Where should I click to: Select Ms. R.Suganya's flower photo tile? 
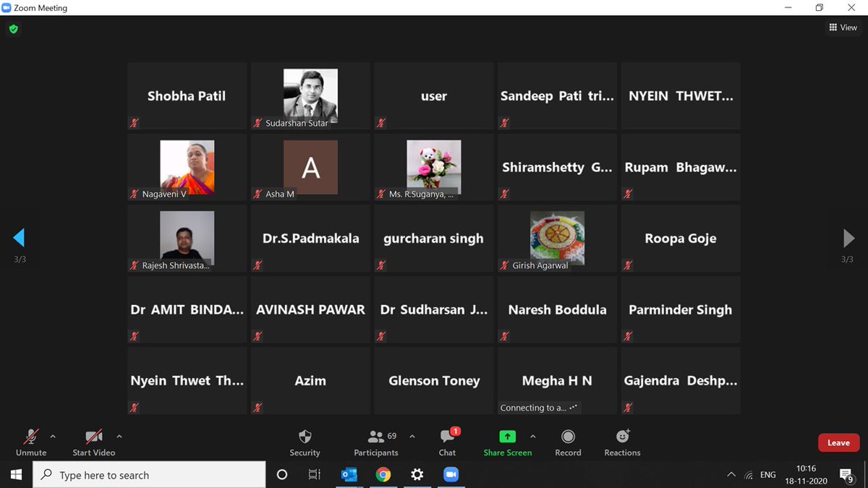click(x=434, y=167)
